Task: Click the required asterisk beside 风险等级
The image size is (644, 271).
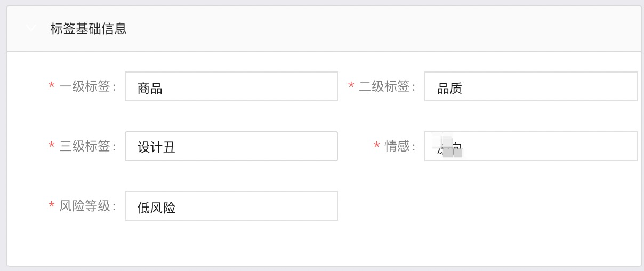Action: (52, 206)
